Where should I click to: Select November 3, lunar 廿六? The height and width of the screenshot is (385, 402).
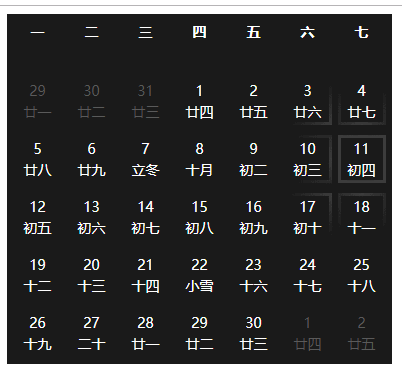pos(307,101)
